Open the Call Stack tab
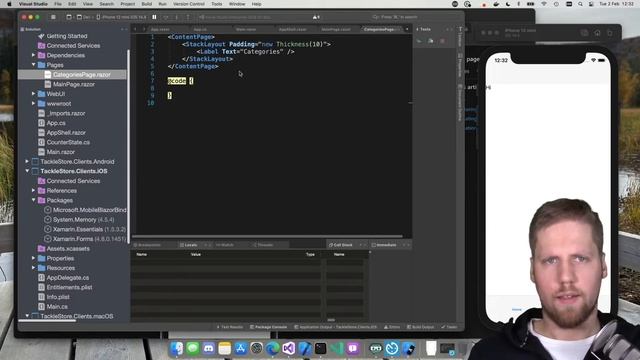The width and height of the screenshot is (640, 360). click(x=342, y=245)
